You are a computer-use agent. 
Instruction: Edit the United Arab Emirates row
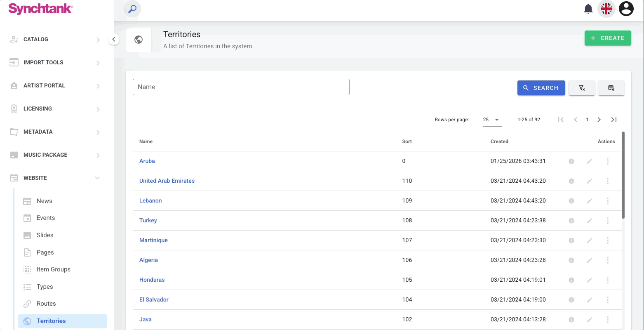(x=590, y=181)
